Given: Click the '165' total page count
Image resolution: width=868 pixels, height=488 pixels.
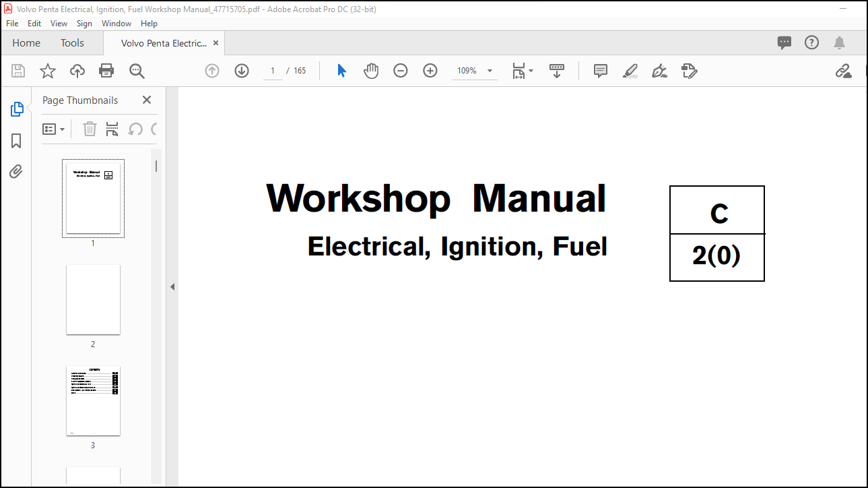Looking at the screenshot, I should coord(300,71).
